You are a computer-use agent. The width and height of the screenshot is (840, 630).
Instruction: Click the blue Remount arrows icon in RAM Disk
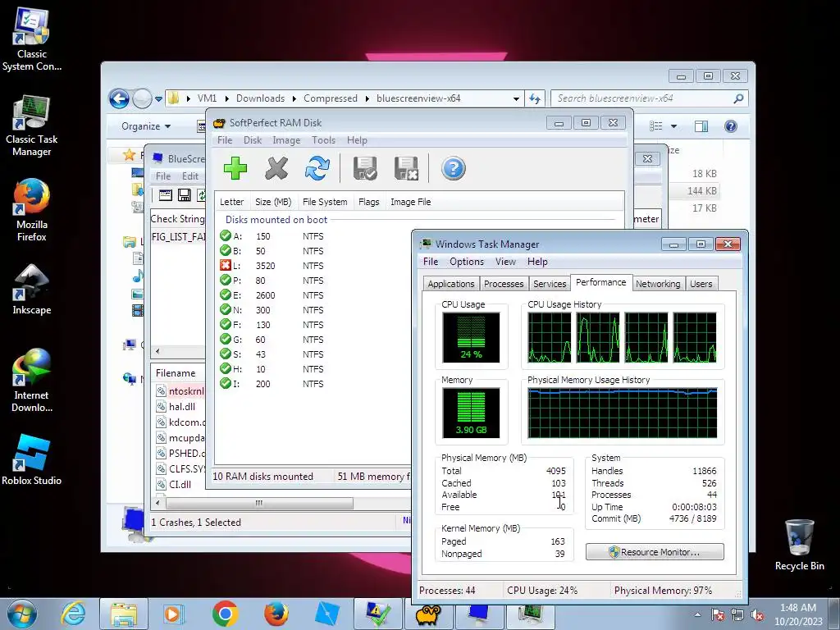pyautogui.click(x=317, y=168)
